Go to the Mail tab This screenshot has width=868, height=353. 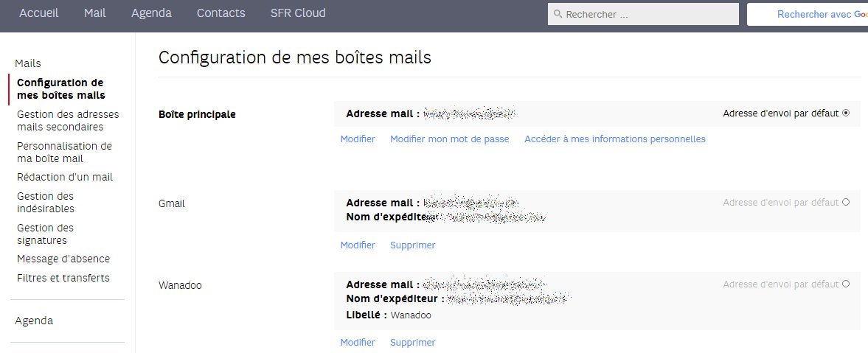[x=95, y=13]
